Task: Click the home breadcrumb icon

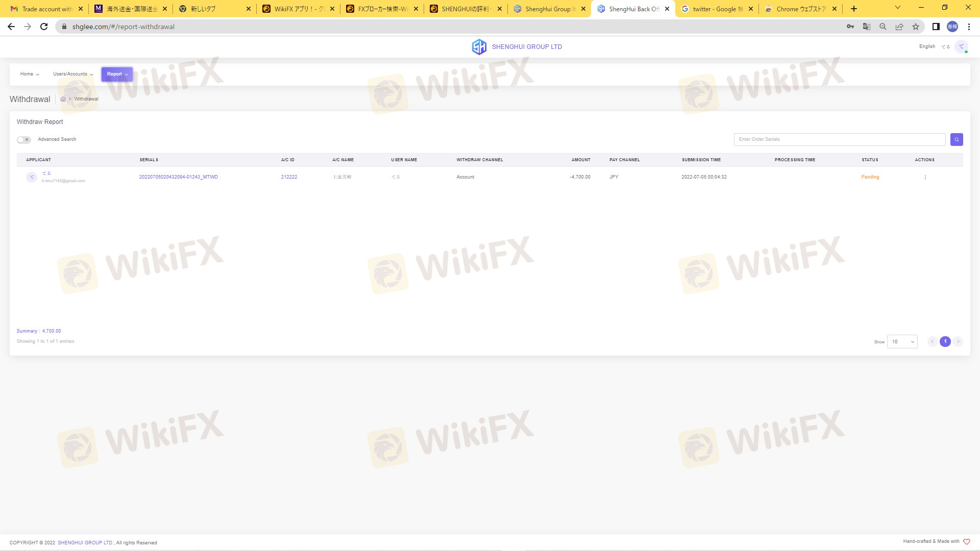Action: click(63, 99)
